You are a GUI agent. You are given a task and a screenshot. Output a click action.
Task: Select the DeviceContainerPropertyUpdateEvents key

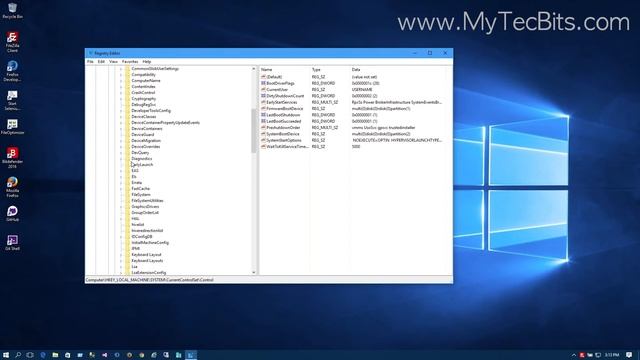165,123
